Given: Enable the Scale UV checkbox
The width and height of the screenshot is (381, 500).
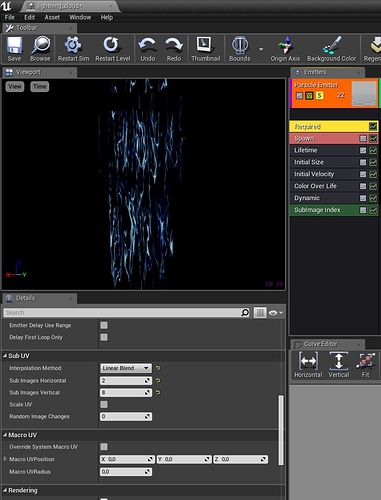Looking at the screenshot, I should pyautogui.click(x=104, y=404).
